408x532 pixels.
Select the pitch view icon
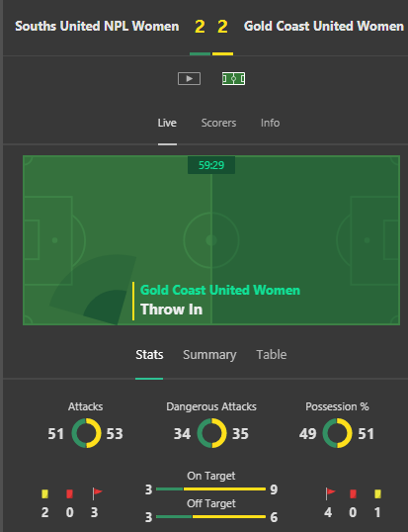point(233,79)
